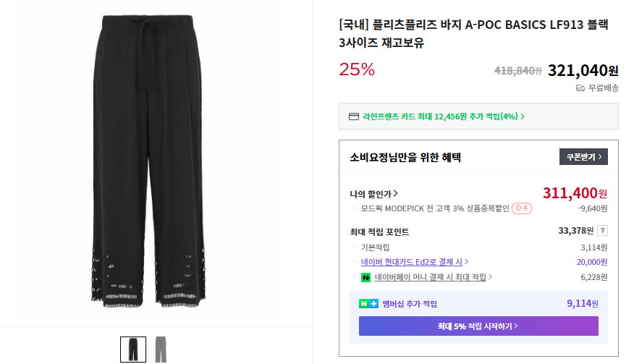The width and height of the screenshot is (634, 364).
Task: Click the 멤버십 추가 적립 label
Action: (x=409, y=304)
